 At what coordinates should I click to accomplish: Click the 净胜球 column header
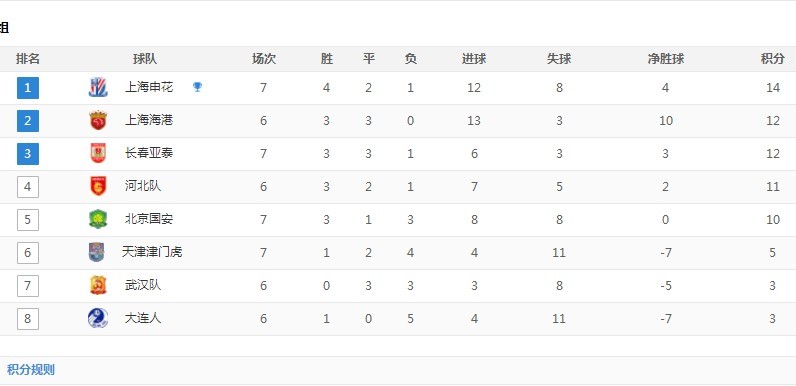tap(666, 59)
